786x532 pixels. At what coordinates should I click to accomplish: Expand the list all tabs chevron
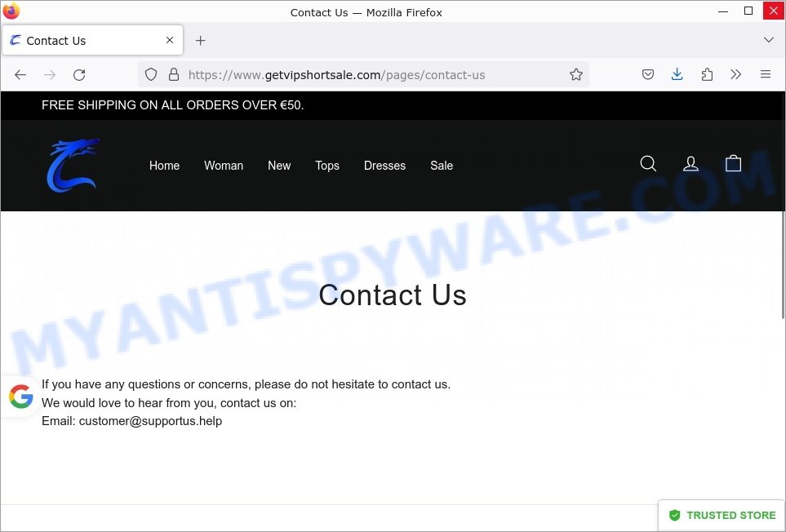[768, 40]
